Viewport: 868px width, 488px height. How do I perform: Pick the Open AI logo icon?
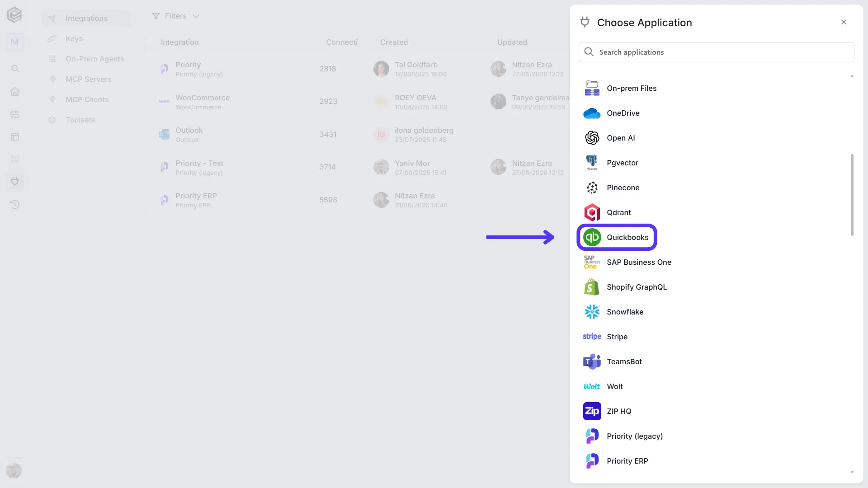592,138
